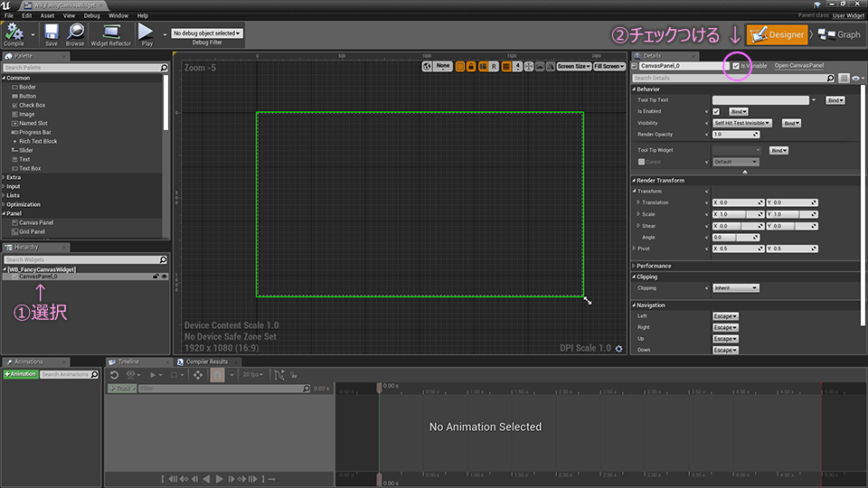
Task: Open the Widget Reflector tool
Action: point(110,35)
